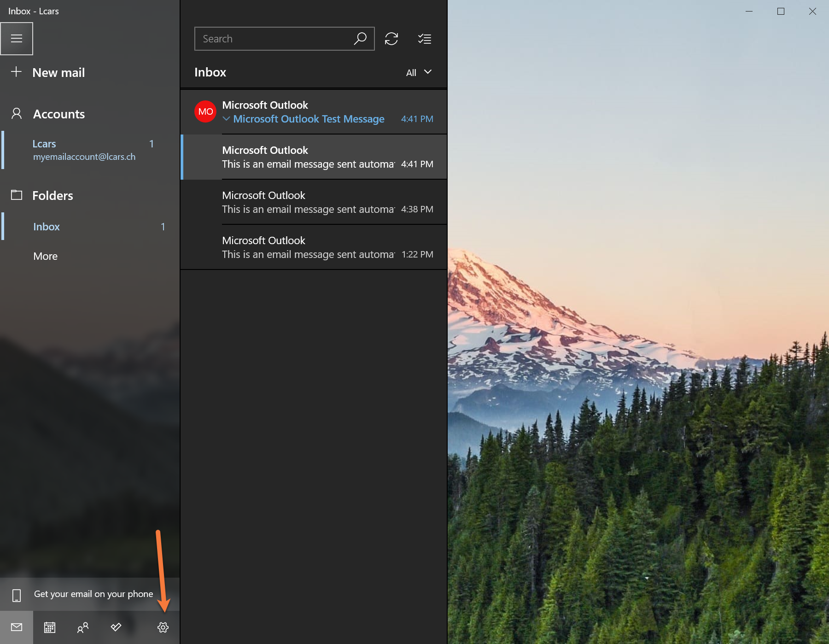Open the Accounts section header

59,114
